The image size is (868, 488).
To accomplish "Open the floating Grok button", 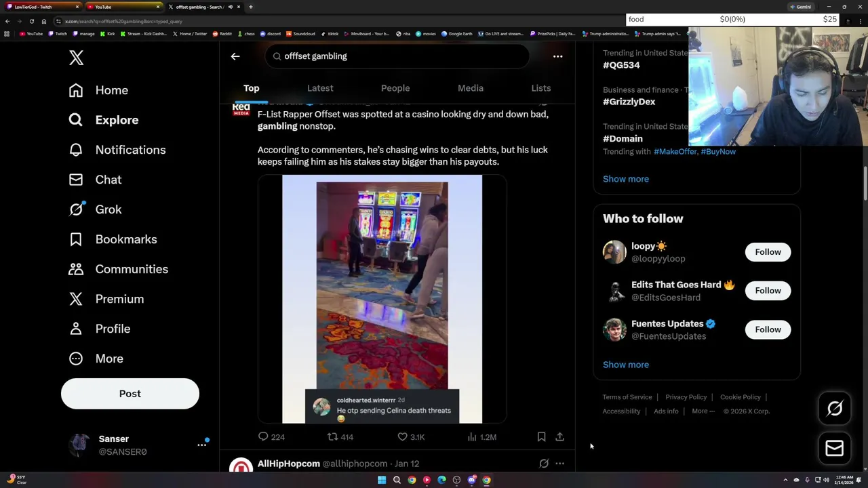I will click(x=835, y=408).
